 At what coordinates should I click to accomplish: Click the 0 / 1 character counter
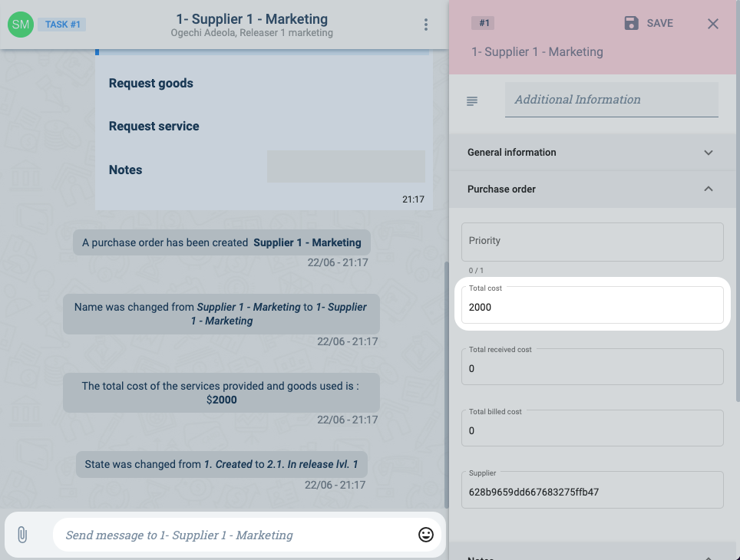click(476, 270)
